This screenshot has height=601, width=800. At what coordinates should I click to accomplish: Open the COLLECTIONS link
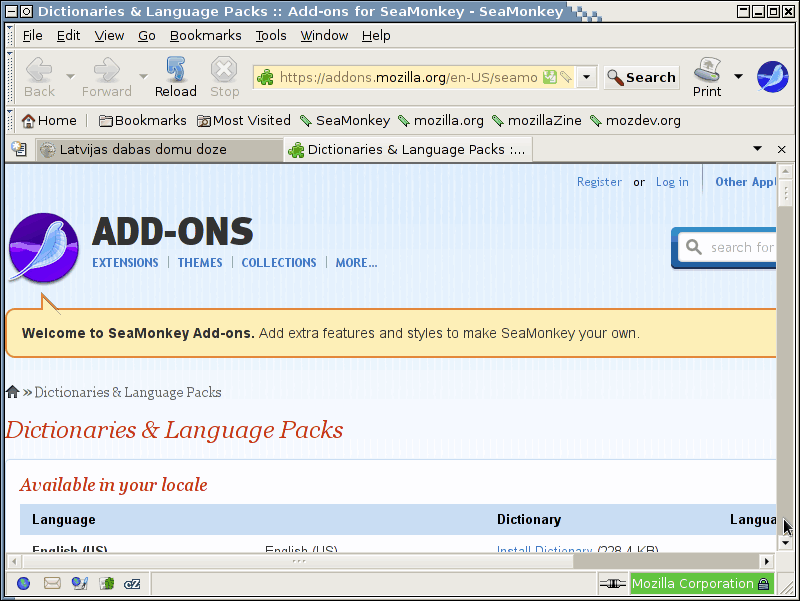coord(279,263)
